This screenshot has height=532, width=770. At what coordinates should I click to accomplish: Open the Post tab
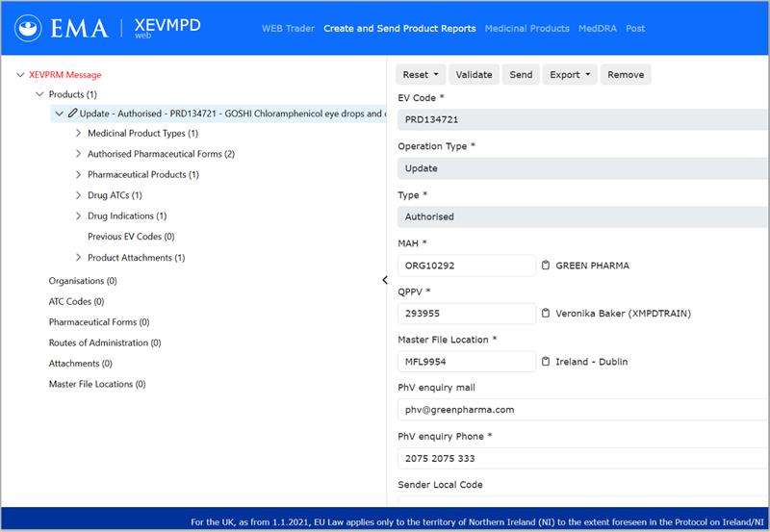[635, 29]
